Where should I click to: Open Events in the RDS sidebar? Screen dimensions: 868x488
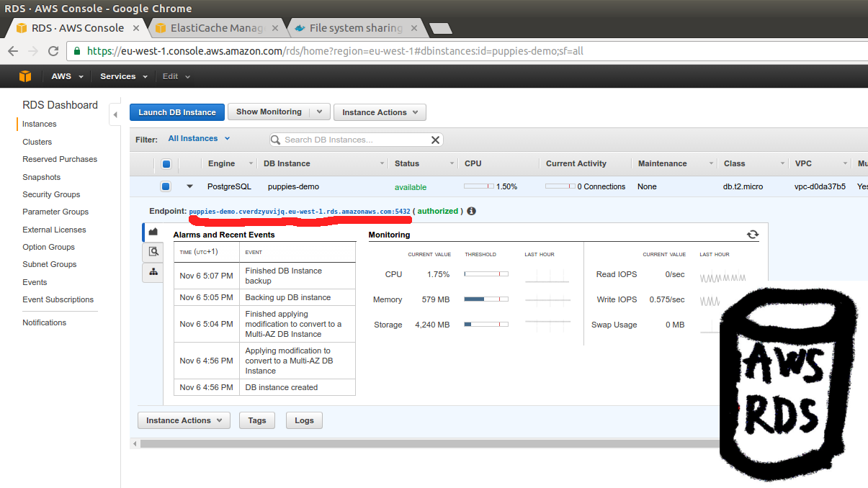[x=35, y=282]
